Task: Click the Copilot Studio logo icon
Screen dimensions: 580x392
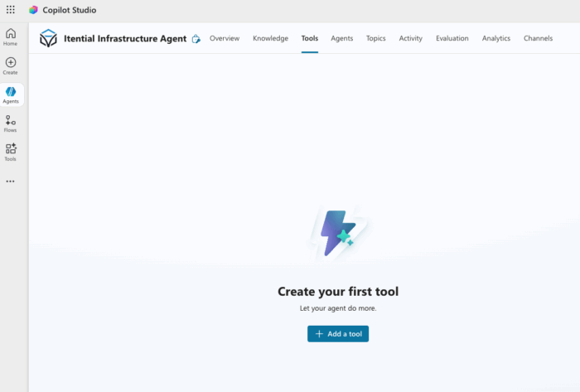Action: click(x=33, y=10)
